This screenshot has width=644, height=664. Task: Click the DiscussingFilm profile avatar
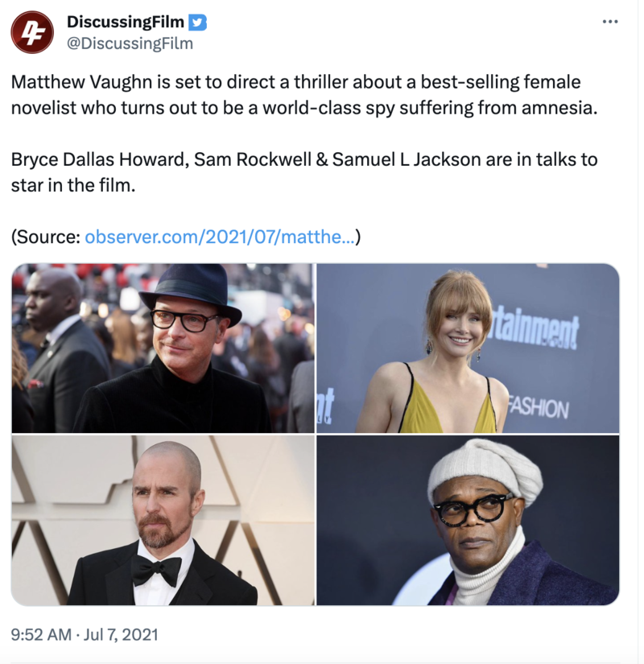pos(32,32)
